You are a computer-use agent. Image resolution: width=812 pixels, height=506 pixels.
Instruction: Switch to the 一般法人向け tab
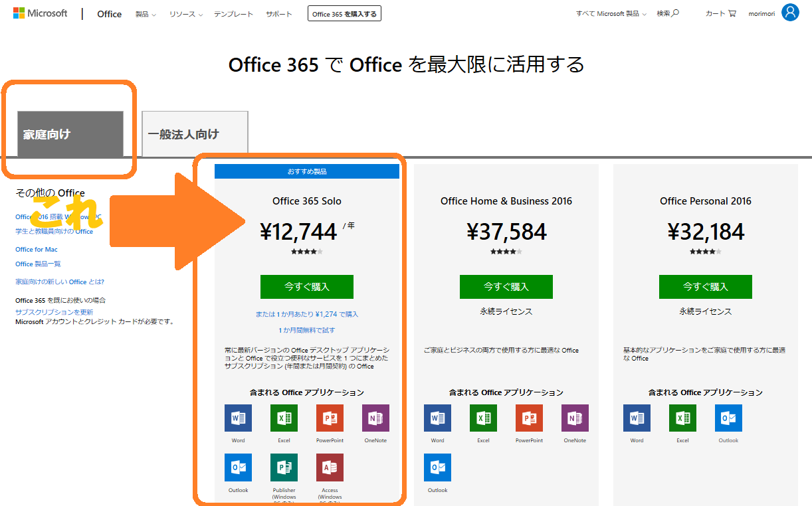195,133
